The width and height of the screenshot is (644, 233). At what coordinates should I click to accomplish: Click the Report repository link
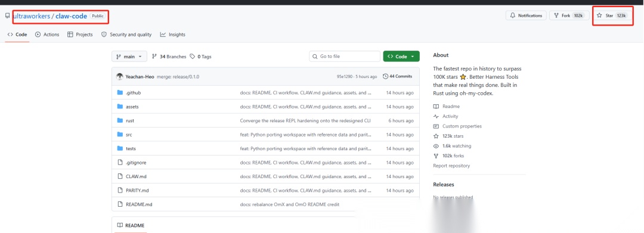[451, 166]
